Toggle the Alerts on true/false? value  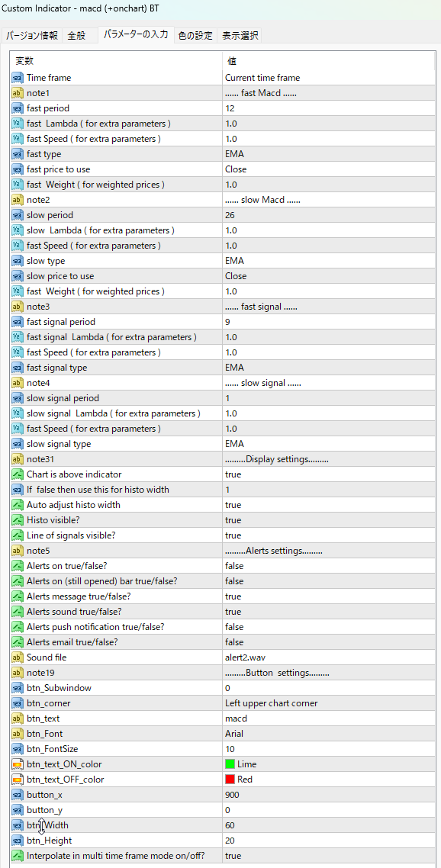pos(329,566)
